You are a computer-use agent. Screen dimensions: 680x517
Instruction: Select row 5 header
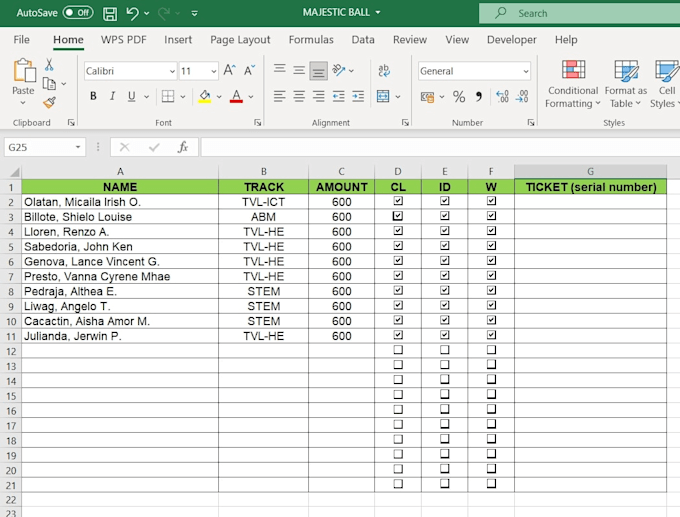(11, 247)
